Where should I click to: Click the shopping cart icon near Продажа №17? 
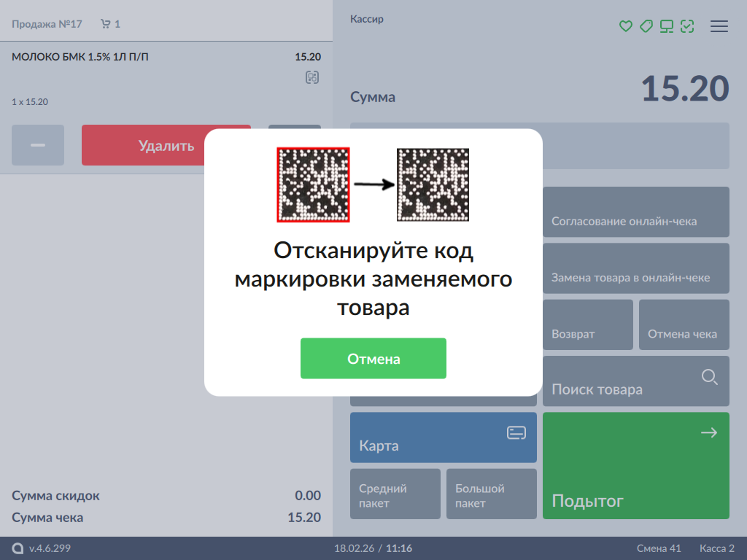point(106,24)
